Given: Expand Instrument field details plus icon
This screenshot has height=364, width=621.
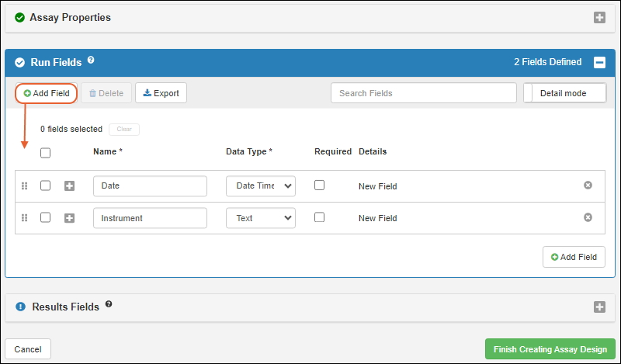Looking at the screenshot, I should pyautogui.click(x=69, y=218).
